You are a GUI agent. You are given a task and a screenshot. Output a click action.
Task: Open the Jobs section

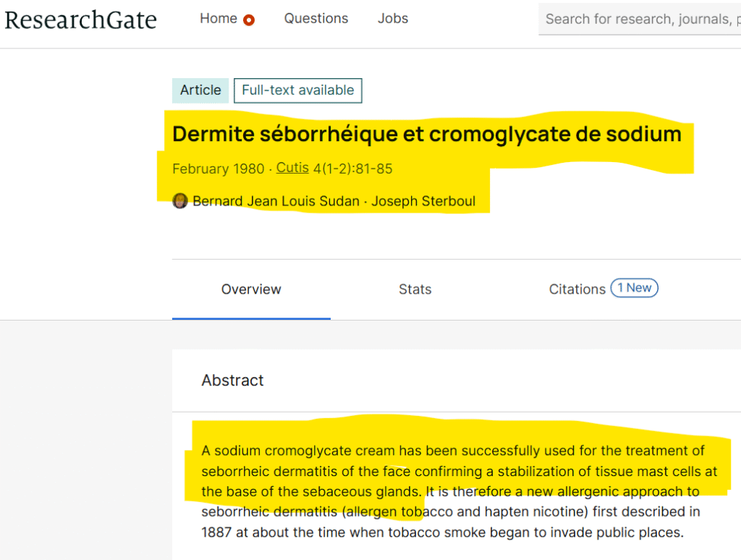(x=393, y=19)
